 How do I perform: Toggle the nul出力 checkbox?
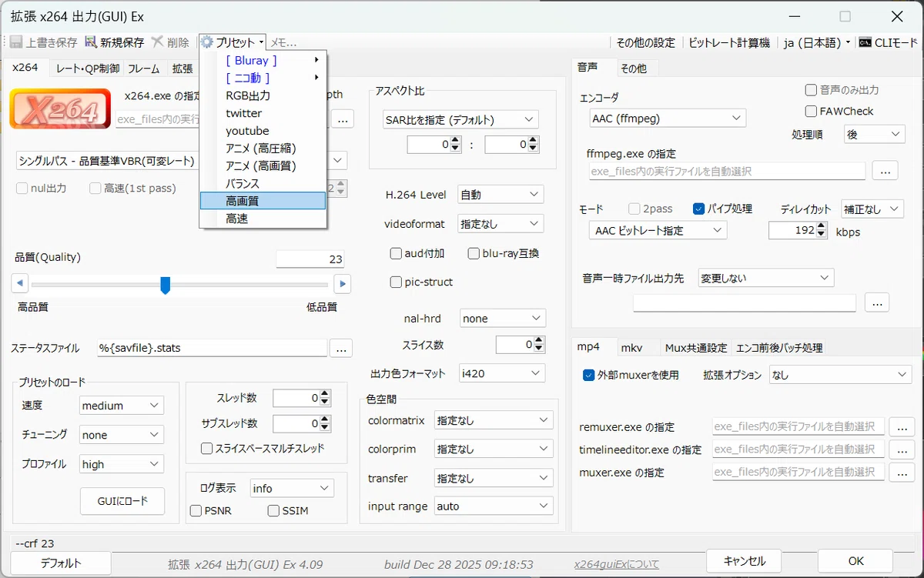point(22,188)
